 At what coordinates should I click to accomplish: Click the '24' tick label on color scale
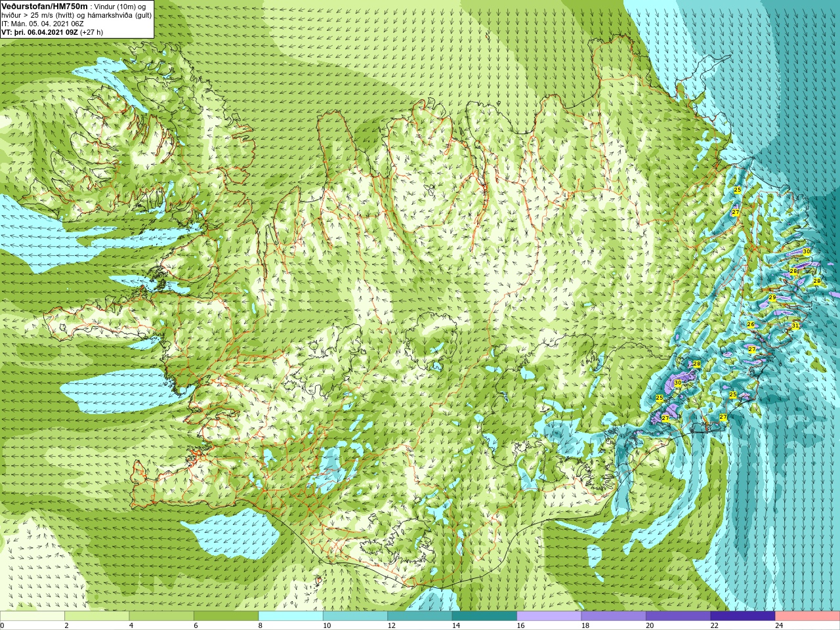(779, 625)
